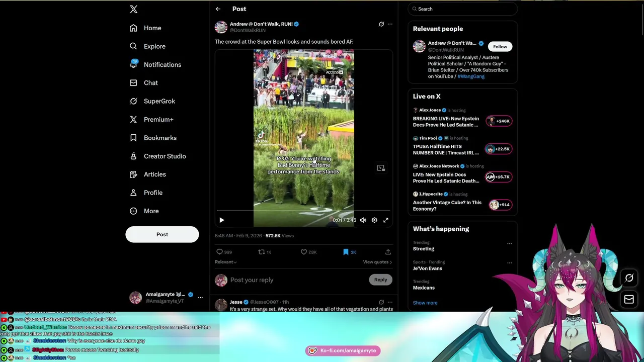Click Andrew's avatar in Relevant people

pyautogui.click(x=419, y=46)
